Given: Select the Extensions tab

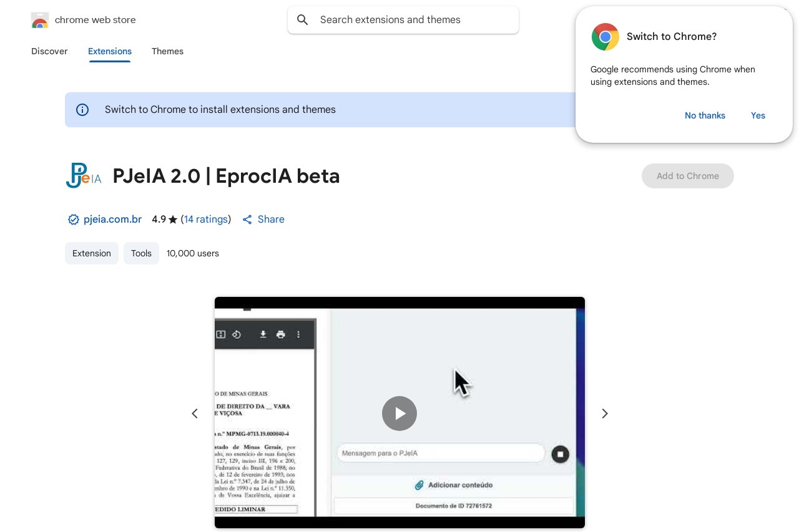Looking at the screenshot, I should coord(110,51).
